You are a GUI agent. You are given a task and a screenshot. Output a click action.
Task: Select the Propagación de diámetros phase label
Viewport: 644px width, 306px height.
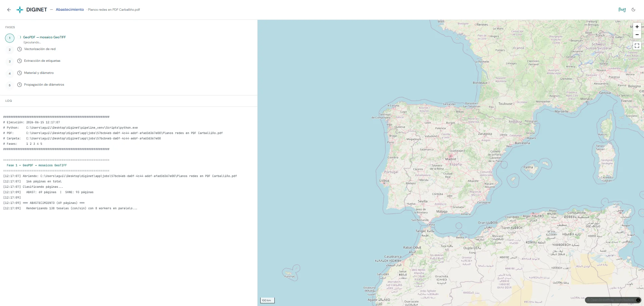pyautogui.click(x=44, y=85)
